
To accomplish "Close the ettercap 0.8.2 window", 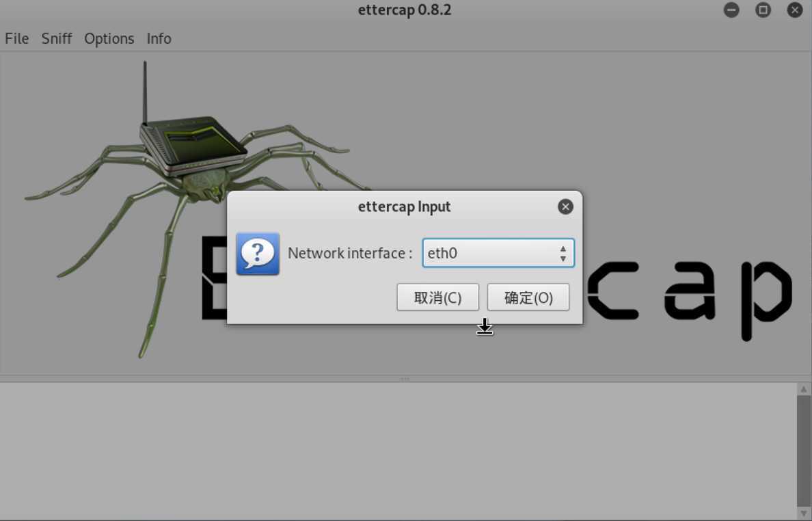I will 795,10.
